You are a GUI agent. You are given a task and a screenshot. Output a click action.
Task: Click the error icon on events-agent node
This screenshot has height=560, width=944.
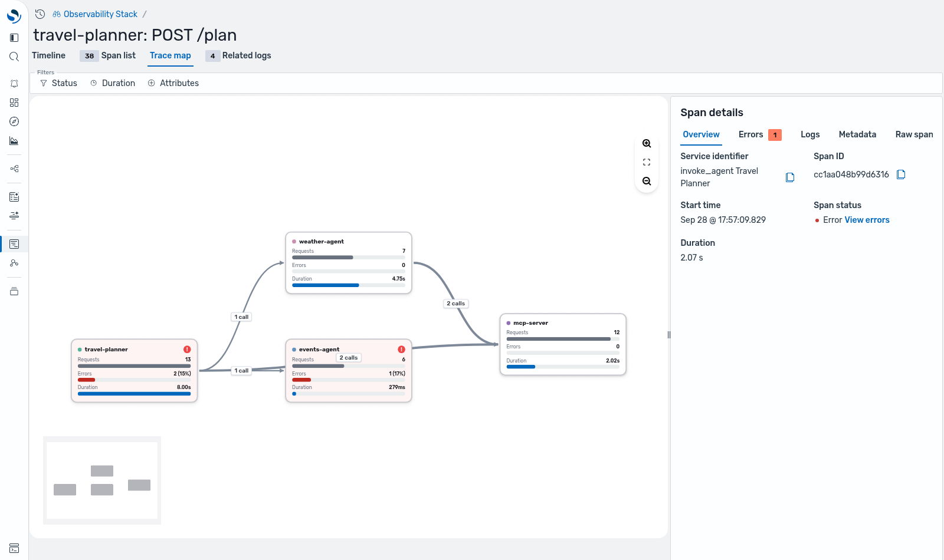[401, 350]
